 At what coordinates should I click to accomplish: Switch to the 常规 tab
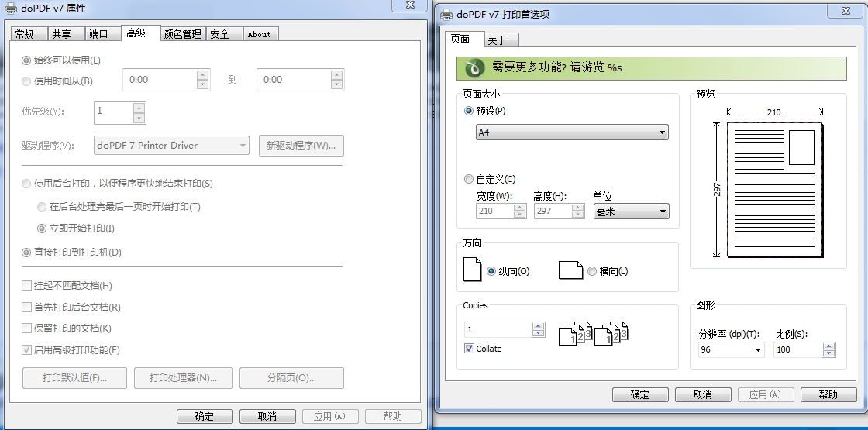(x=28, y=34)
